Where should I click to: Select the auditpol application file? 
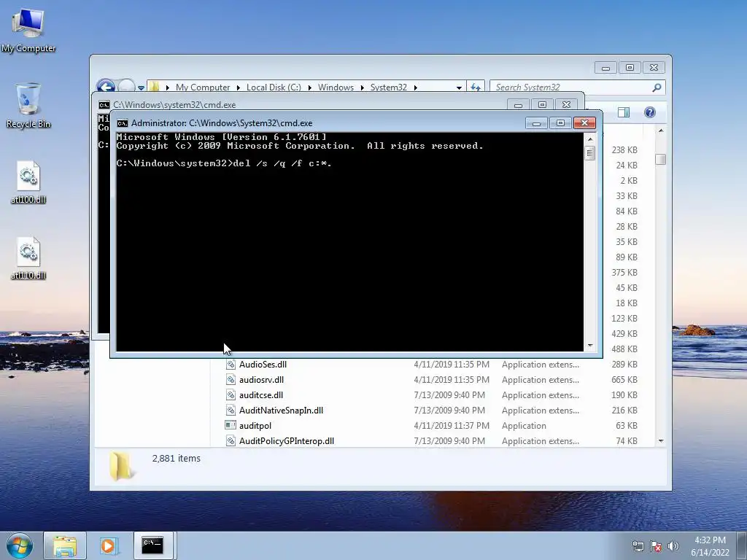click(255, 426)
